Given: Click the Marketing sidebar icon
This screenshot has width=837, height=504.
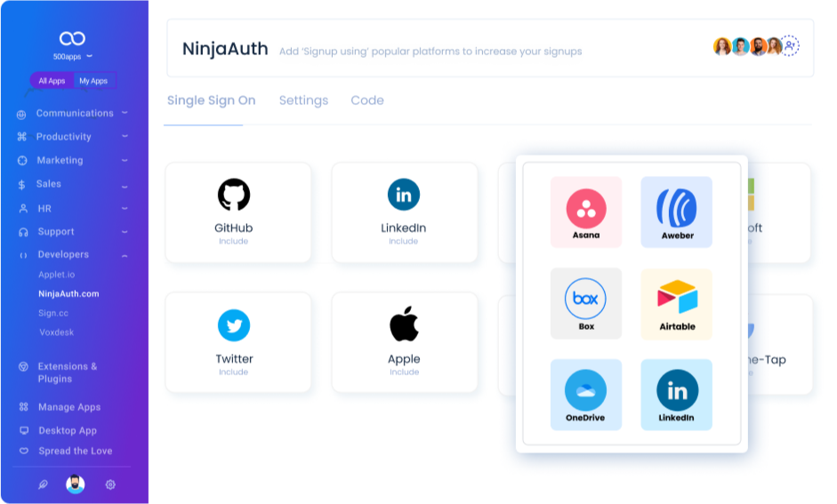Looking at the screenshot, I should pos(22,161).
